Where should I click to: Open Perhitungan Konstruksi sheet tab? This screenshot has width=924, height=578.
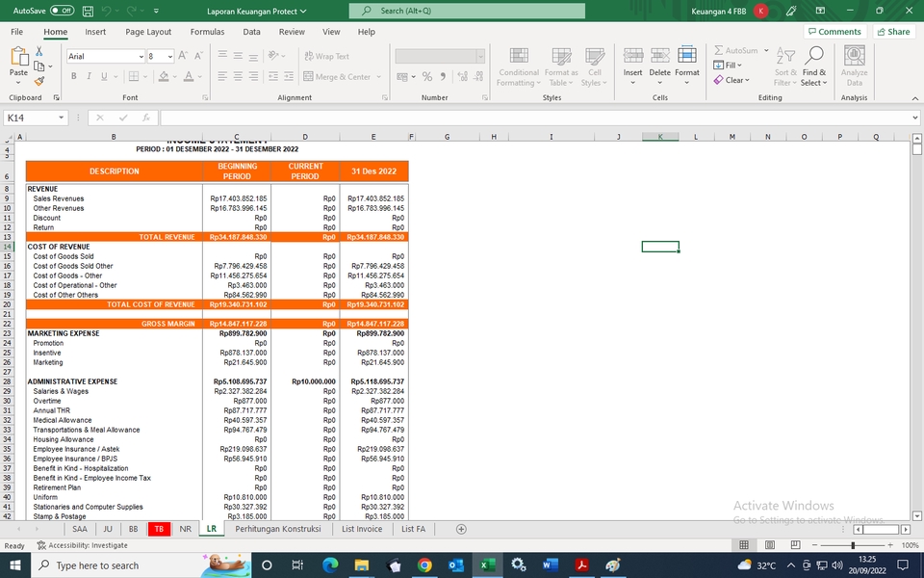(277, 529)
